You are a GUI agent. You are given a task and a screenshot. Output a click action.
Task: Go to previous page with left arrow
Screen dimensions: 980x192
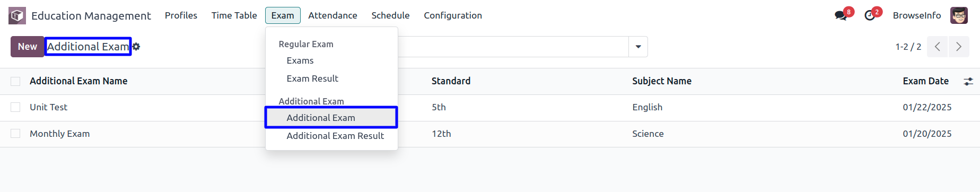pos(938,47)
